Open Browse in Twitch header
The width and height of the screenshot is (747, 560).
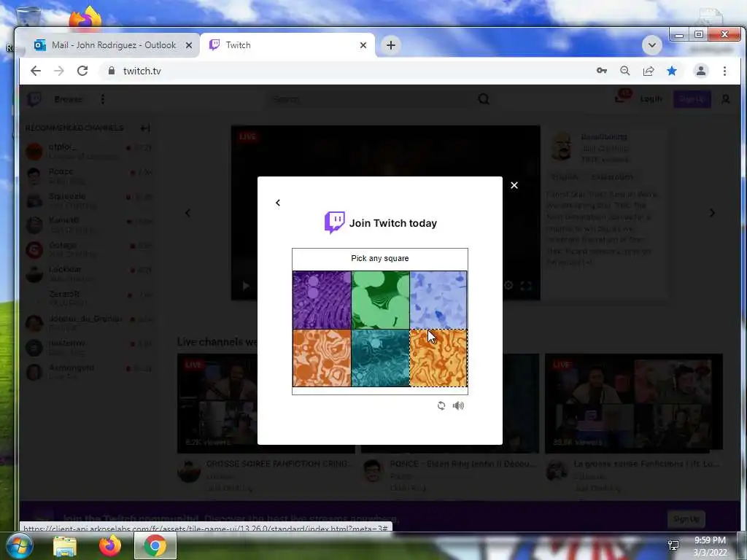(68, 99)
